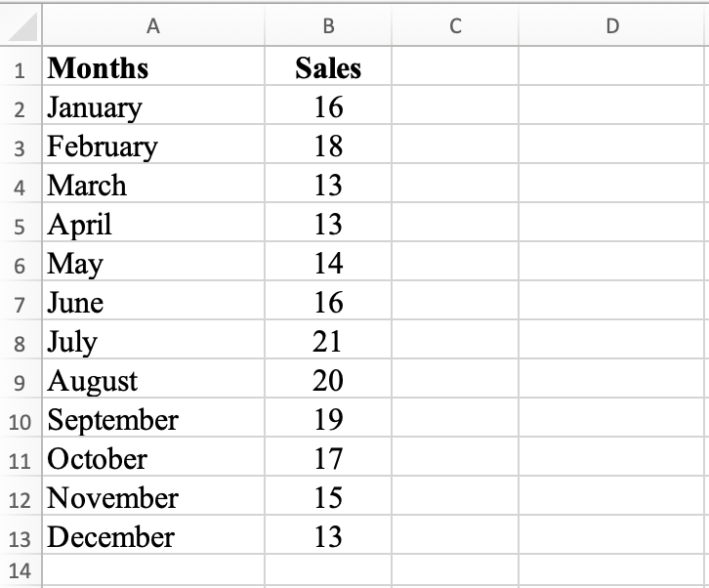The image size is (709, 588).
Task: Click the October sales value 17
Action: (328, 459)
